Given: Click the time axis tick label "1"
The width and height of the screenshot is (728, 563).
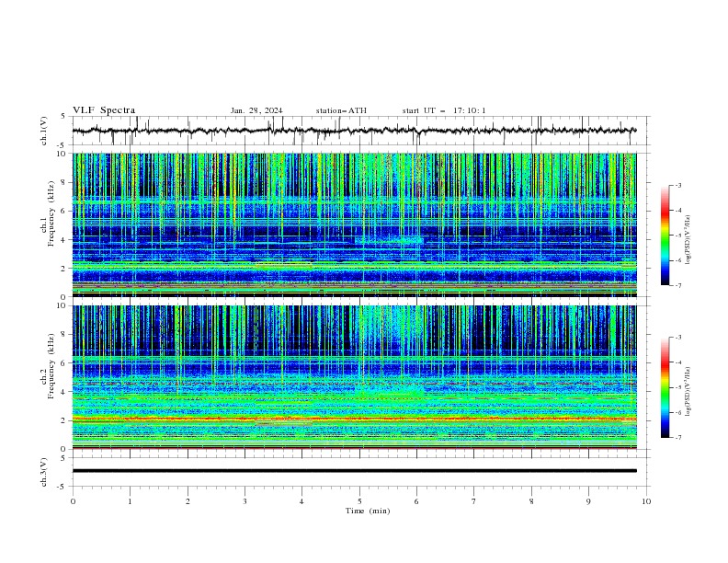Looking at the screenshot, I should tap(130, 501).
